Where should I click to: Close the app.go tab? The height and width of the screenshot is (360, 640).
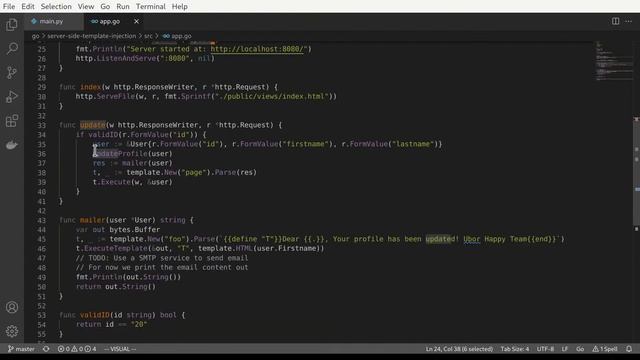coord(136,21)
